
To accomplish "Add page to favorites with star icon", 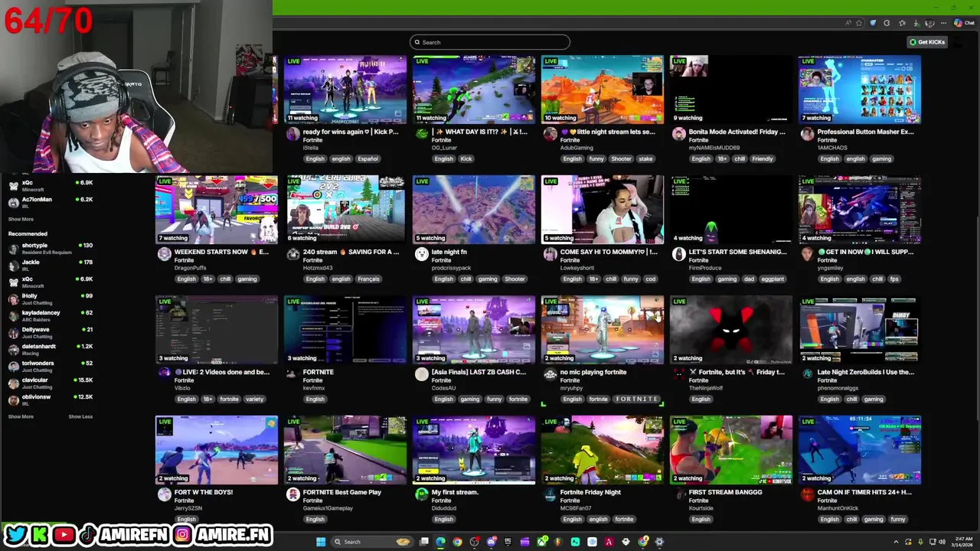I will [859, 23].
